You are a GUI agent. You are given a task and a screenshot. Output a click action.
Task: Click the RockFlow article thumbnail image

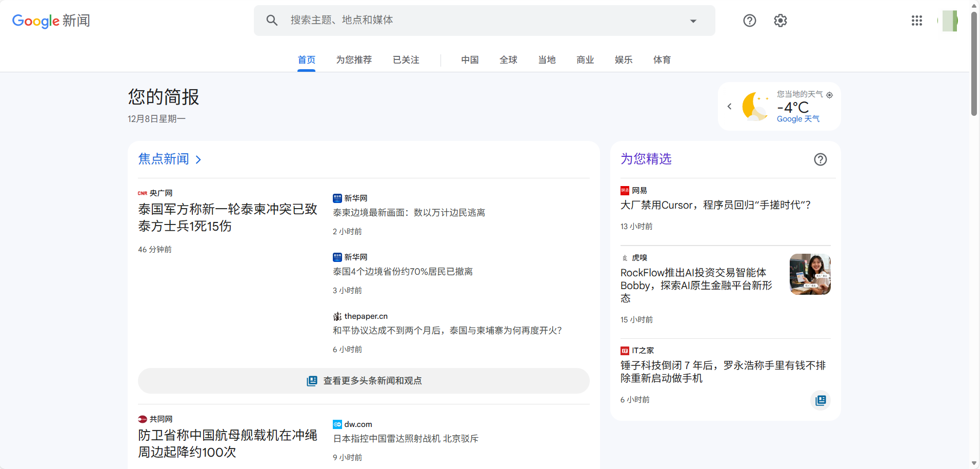pos(810,274)
